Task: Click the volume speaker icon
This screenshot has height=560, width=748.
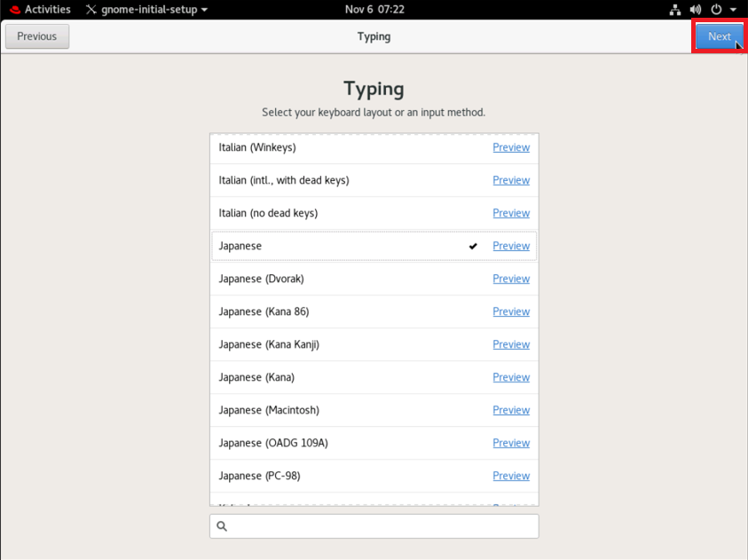Action: pos(696,10)
